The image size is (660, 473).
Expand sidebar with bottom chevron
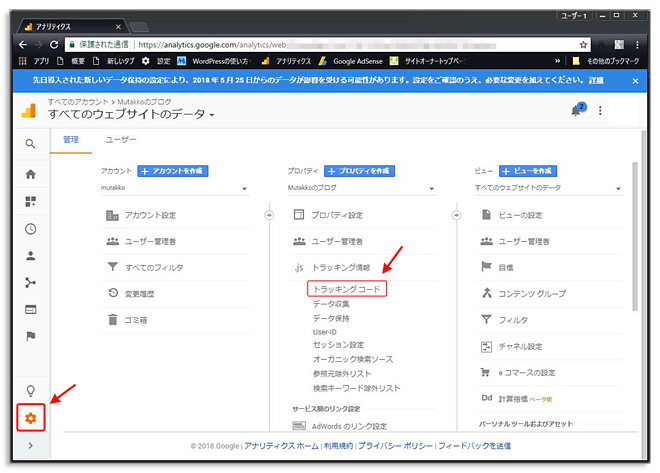tap(30, 446)
